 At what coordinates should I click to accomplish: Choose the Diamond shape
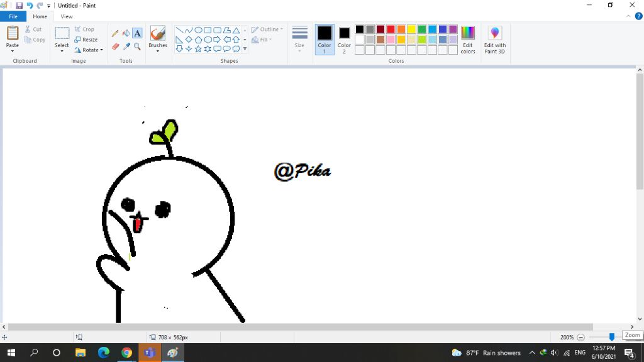pyautogui.click(x=189, y=40)
